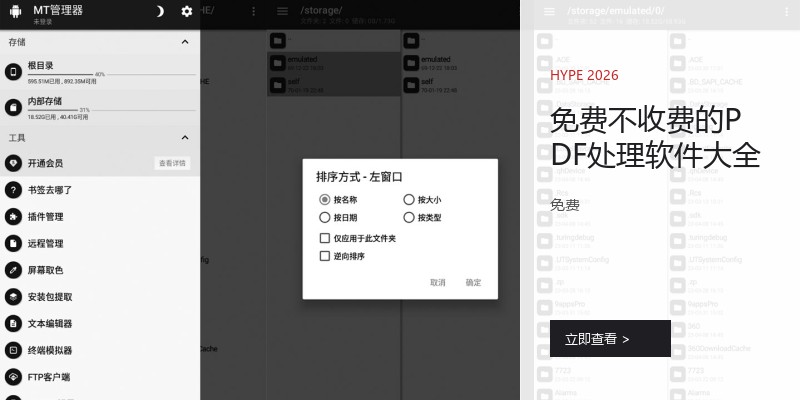Screen dimensions: 800x400
Task: Open 远程管理 tool icon
Action: pos(13,243)
